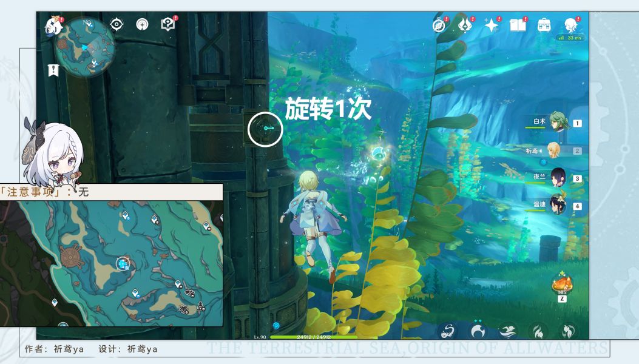Activate the swimming sprint skill icon

coord(508,331)
